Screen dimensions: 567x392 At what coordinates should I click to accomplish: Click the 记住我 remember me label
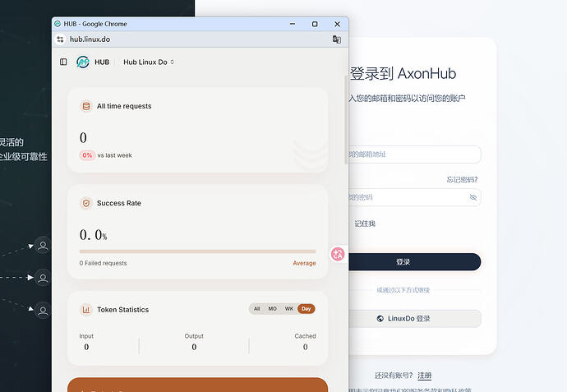click(365, 224)
